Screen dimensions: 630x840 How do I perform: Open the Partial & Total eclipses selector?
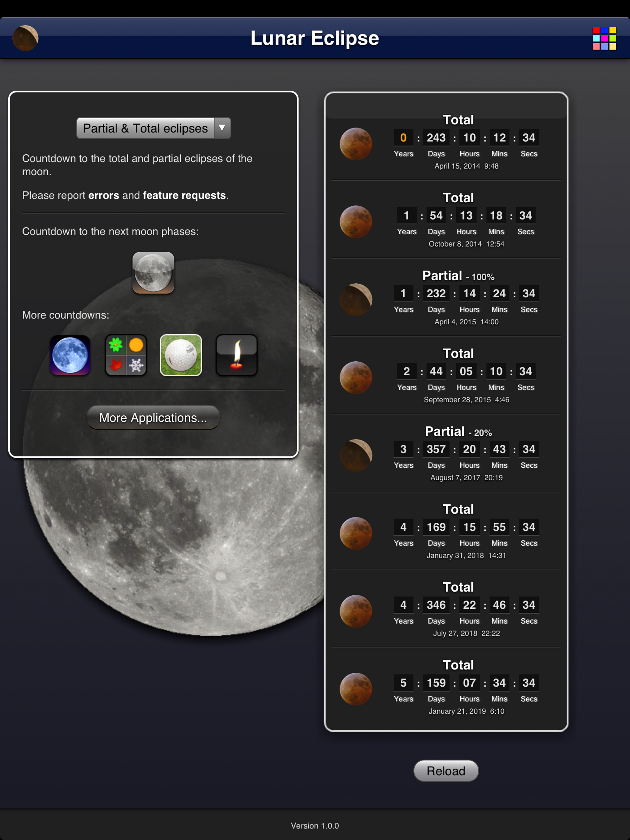145,128
